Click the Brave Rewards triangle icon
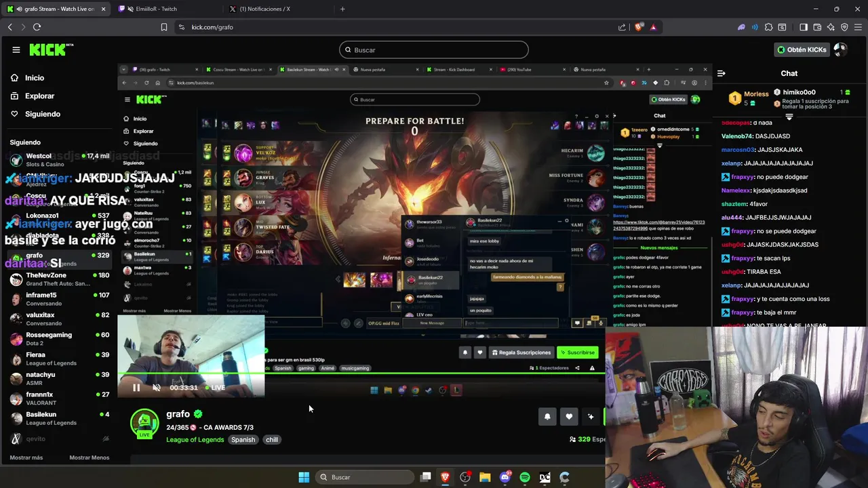Viewport: 868px width, 488px height. pyautogui.click(x=653, y=27)
